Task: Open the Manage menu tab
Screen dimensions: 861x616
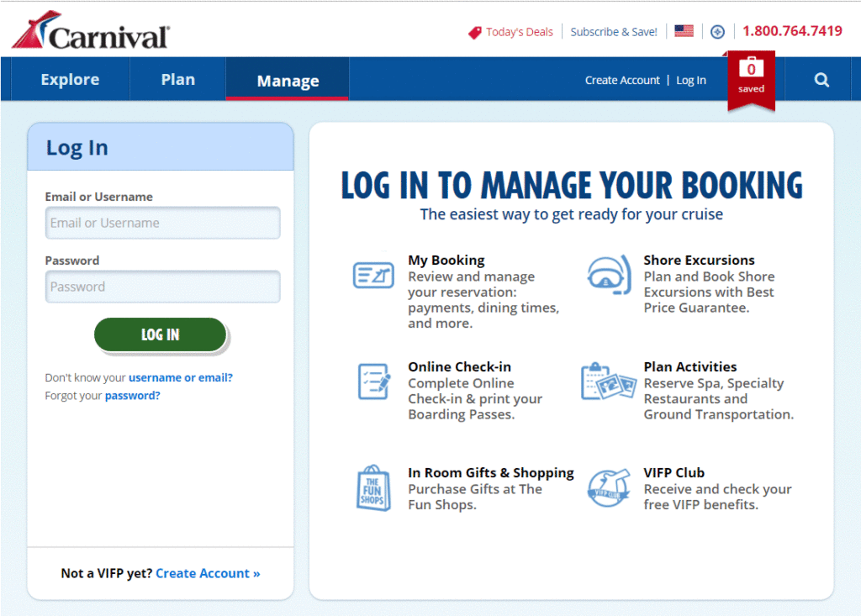Action: coord(288,80)
